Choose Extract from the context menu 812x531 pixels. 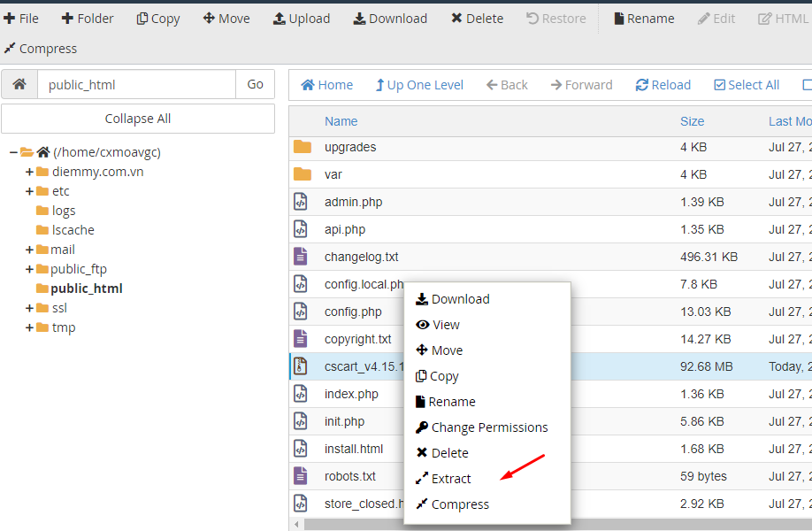[x=451, y=479]
